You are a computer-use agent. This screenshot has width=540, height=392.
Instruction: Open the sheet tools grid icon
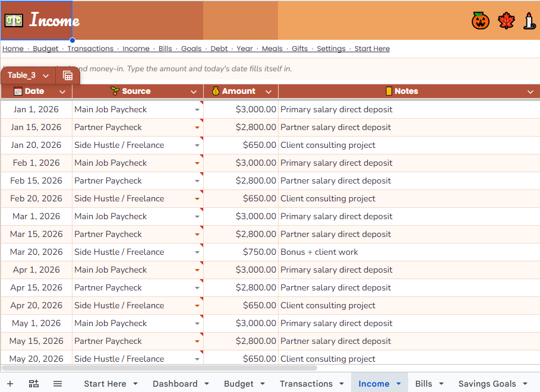click(34, 384)
